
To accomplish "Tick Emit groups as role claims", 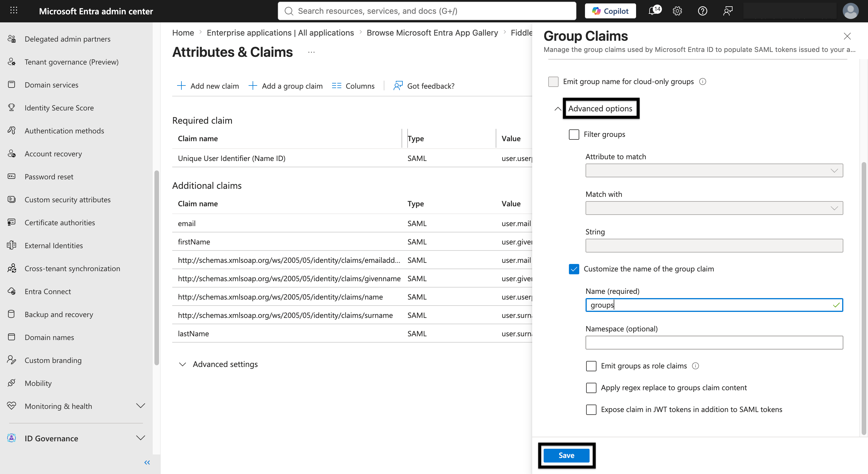I will tap(591, 366).
